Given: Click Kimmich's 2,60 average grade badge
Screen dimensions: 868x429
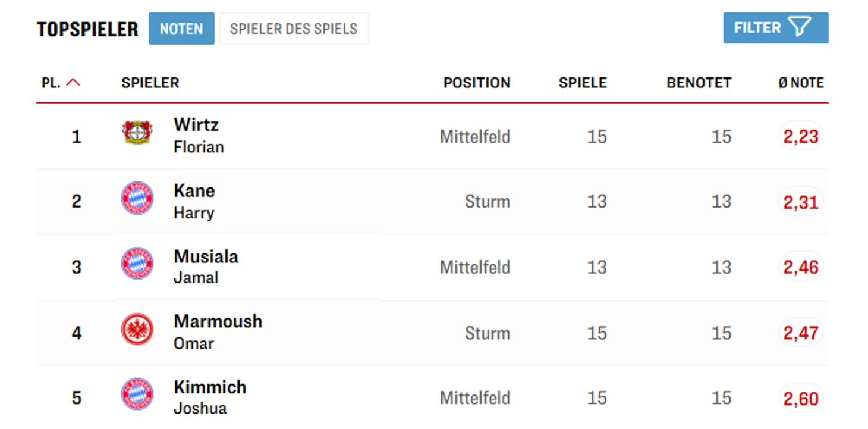Looking at the screenshot, I should coord(801,398).
